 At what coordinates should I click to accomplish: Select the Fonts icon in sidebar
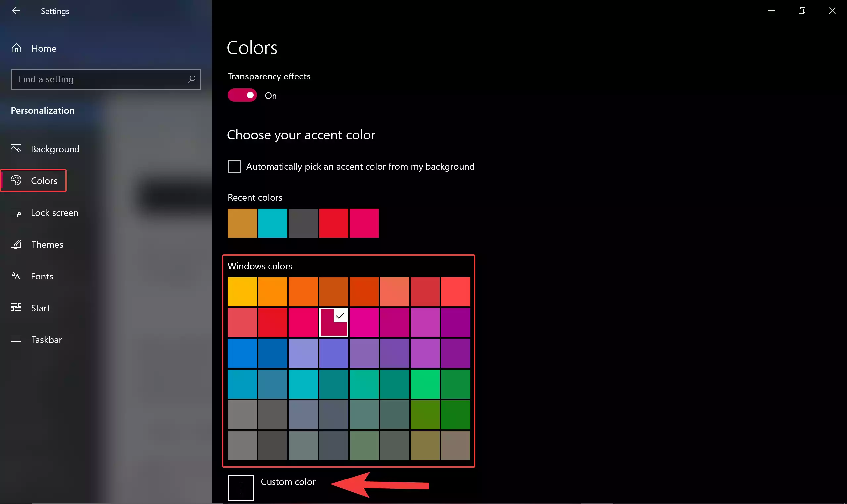tap(15, 276)
